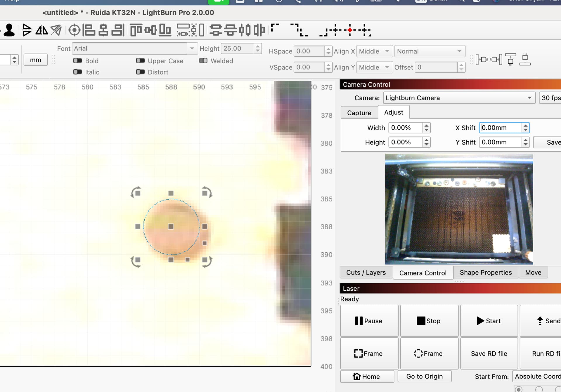Open the Shape Properties tab
Screen dimensions: 561x392
[486, 273]
